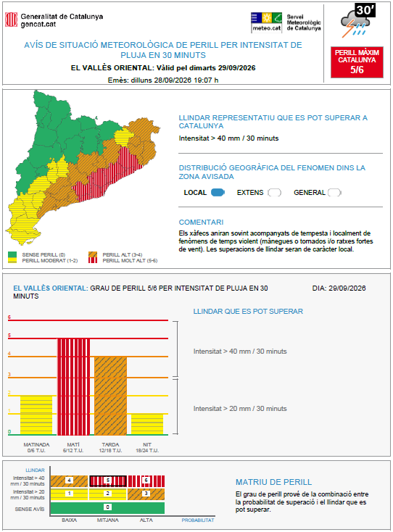
Task: Click the 'DIA: 29/09/2026' label
Action: 339,288
